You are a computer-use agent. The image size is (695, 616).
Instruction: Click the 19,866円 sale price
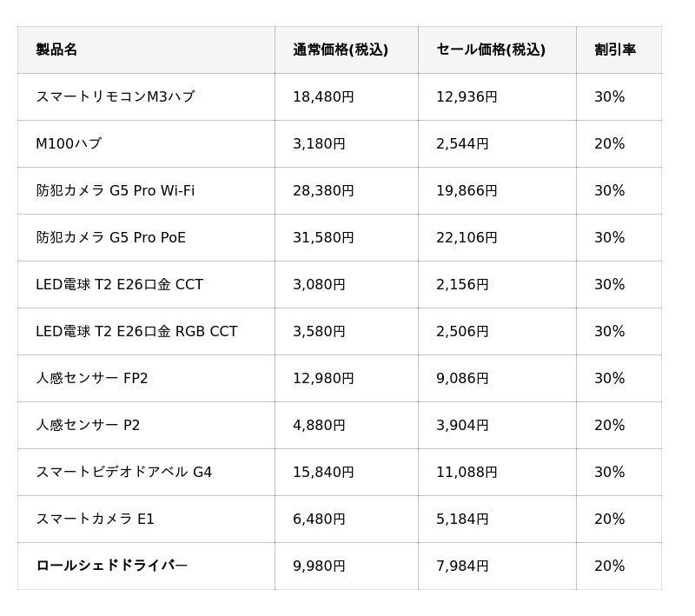467,190
